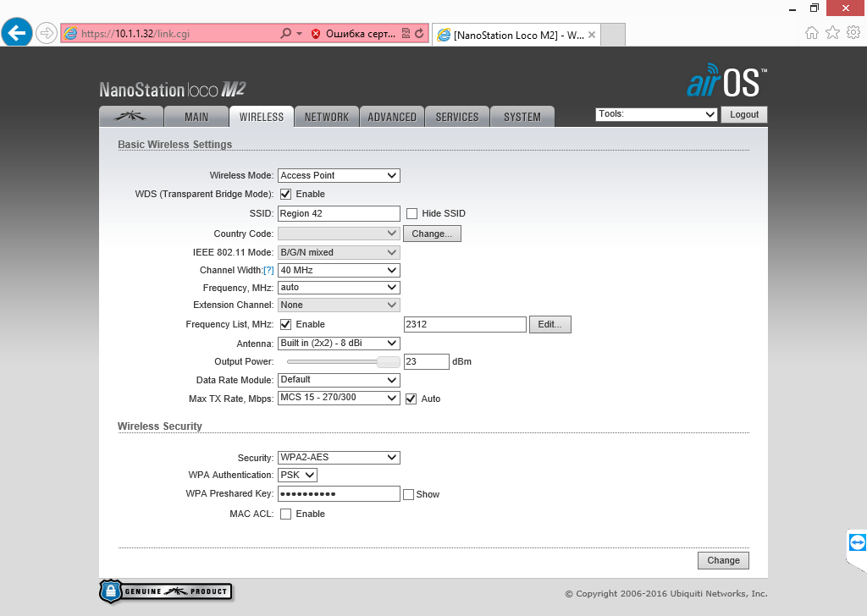Open the Extension Channel dropdown
This screenshot has width=867, height=616.
coord(339,305)
